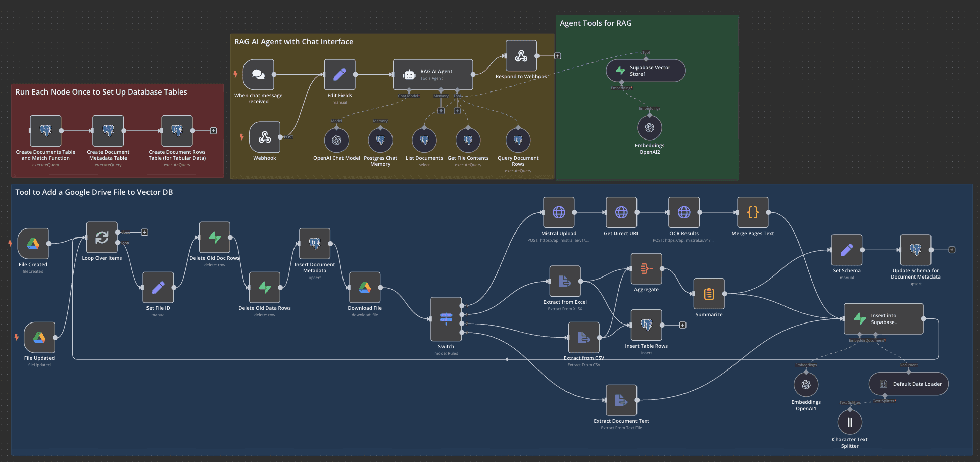Screen dimensions: 980x462
Task: Select the Create Document Metadata Table node
Action: pyautogui.click(x=108, y=131)
